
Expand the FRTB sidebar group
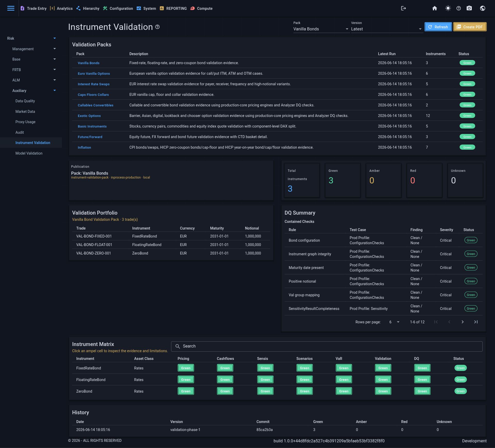31,70
